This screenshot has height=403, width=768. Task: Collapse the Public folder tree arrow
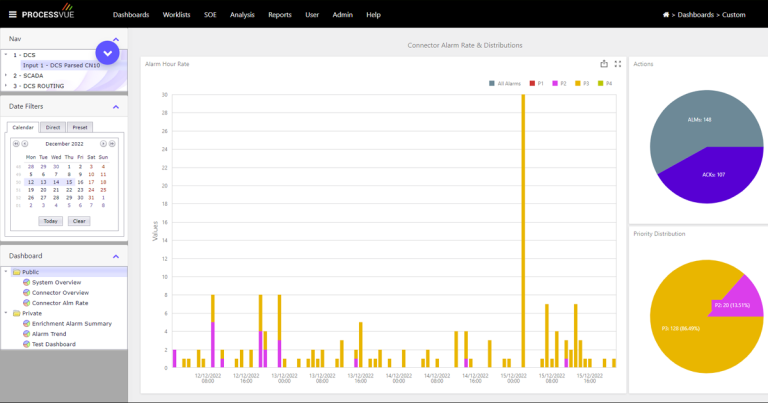click(x=6, y=271)
